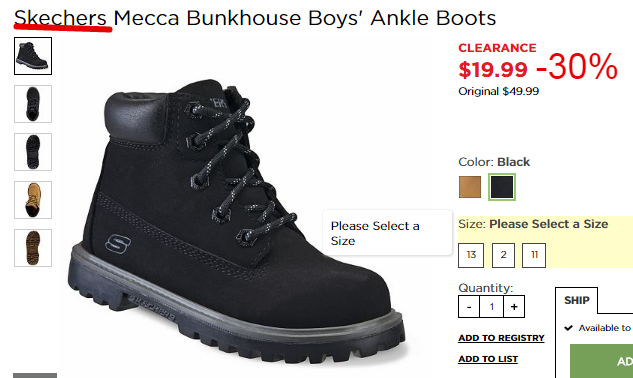Image resolution: width=633 pixels, height=378 pixels.
Task: Increase quantity with plus button
Action: pyautogui.click(x=514, y=307)
